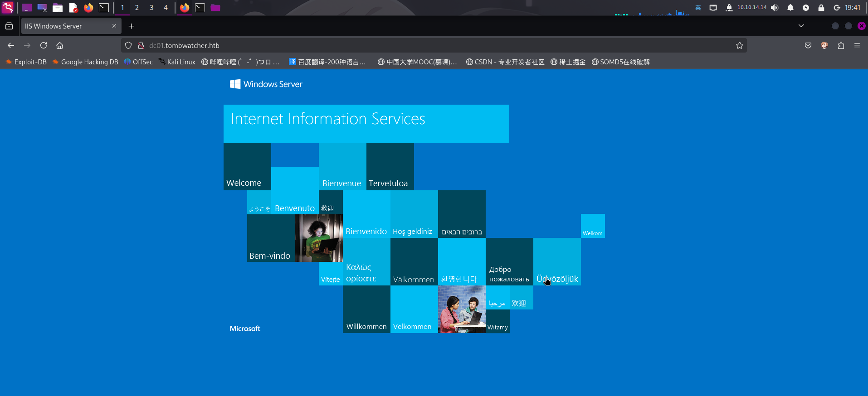Go forward one page

pyautogui.click(x=27, y=45)
